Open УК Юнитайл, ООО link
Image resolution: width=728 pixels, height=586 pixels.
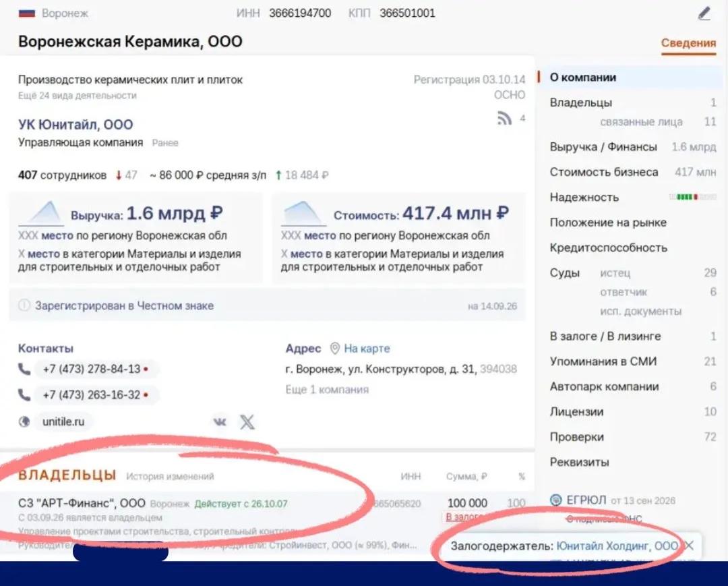point(75,125)
